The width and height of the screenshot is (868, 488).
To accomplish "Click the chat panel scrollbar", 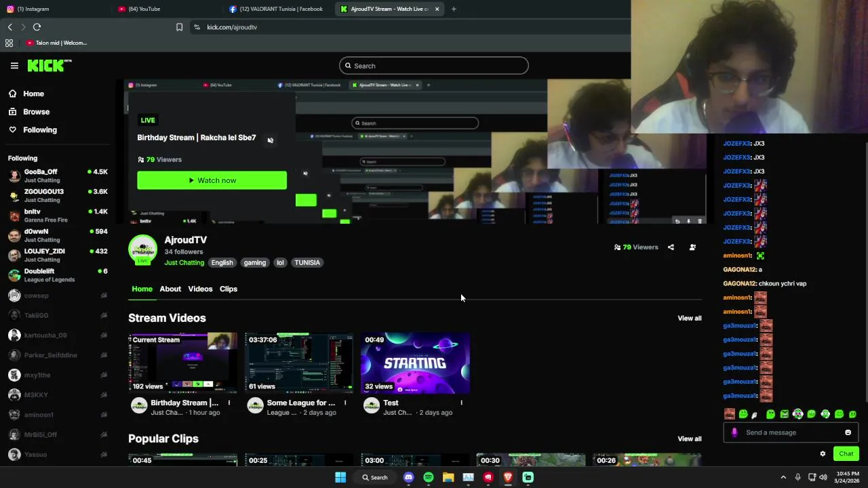I will [x=865, y=271].
